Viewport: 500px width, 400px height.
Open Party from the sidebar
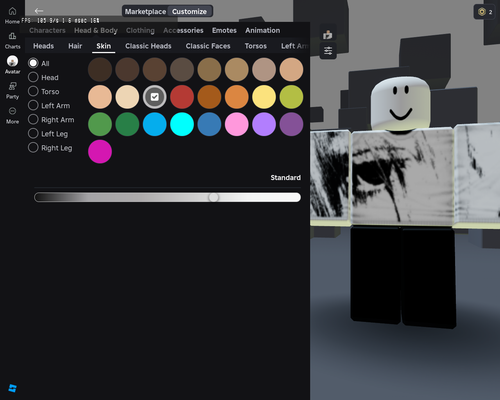click(12, 90)
